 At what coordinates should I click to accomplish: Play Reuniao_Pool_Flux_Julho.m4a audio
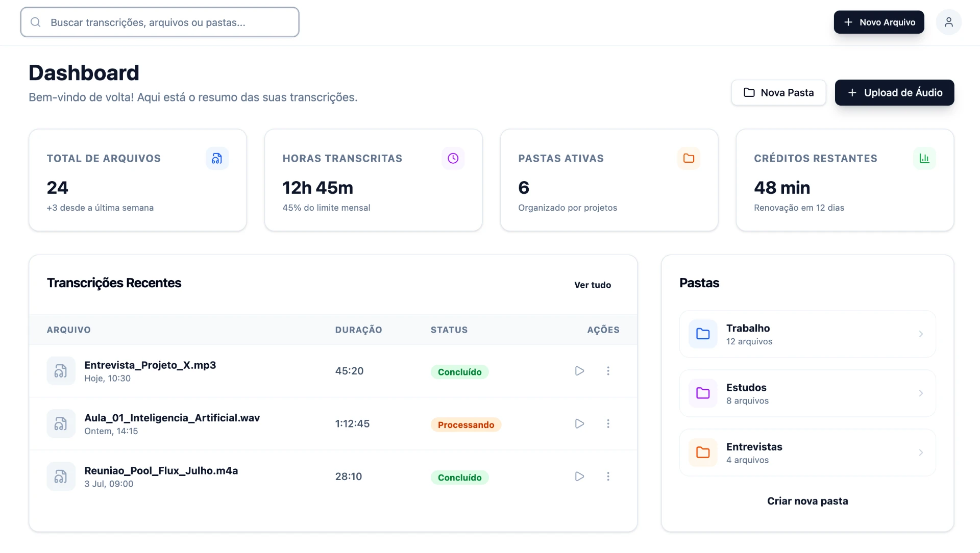pos(579,476)
